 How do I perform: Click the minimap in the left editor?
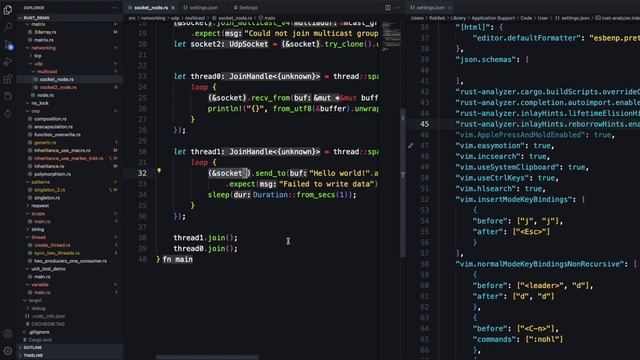click(x=391, y=37)
